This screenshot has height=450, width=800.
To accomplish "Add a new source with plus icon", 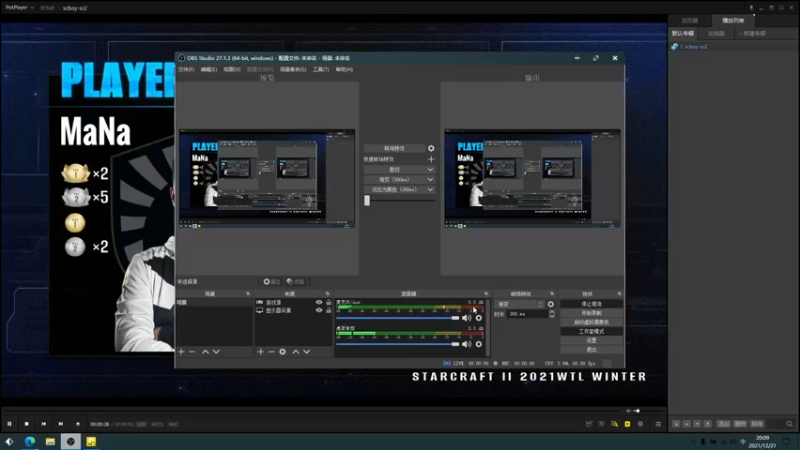I will [260, 352].
